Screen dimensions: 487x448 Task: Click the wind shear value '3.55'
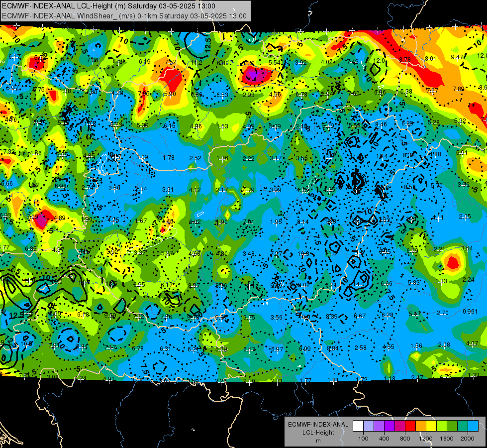coord(301,158)
